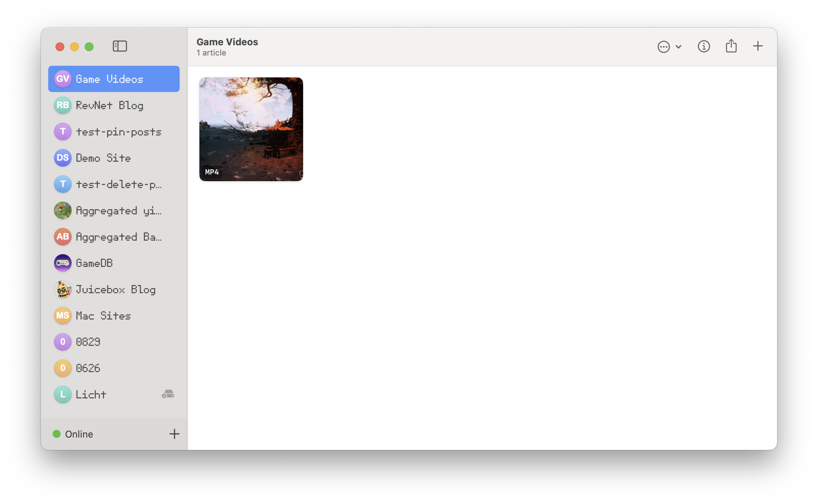
Task: Select the 0626 site entry
Action: [88, 368]
